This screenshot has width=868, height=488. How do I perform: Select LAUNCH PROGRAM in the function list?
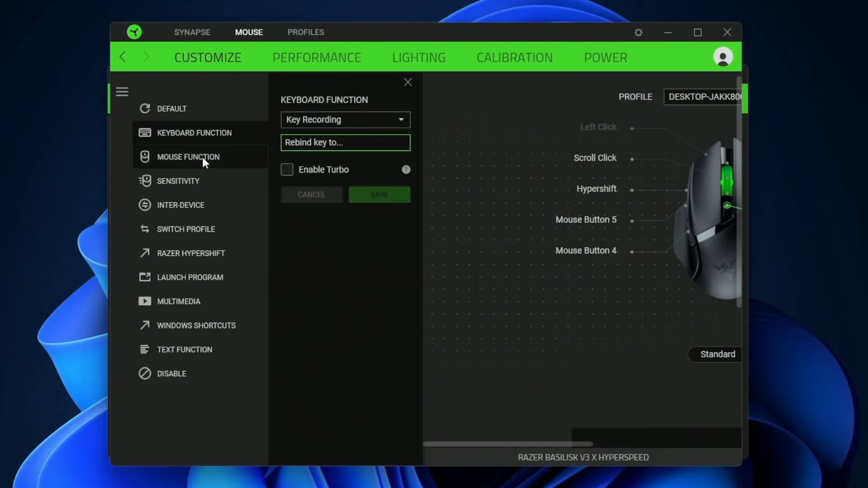[x=190, y=277]
